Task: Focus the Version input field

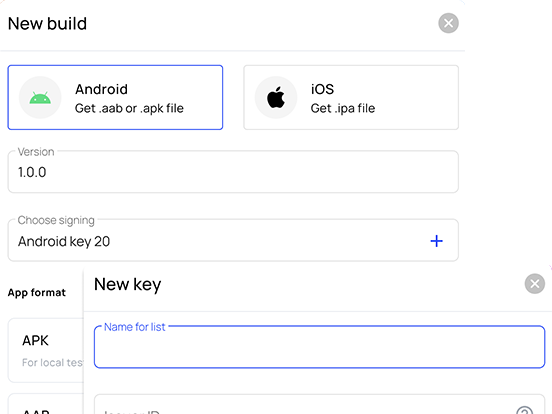Action: click(233, 172)
